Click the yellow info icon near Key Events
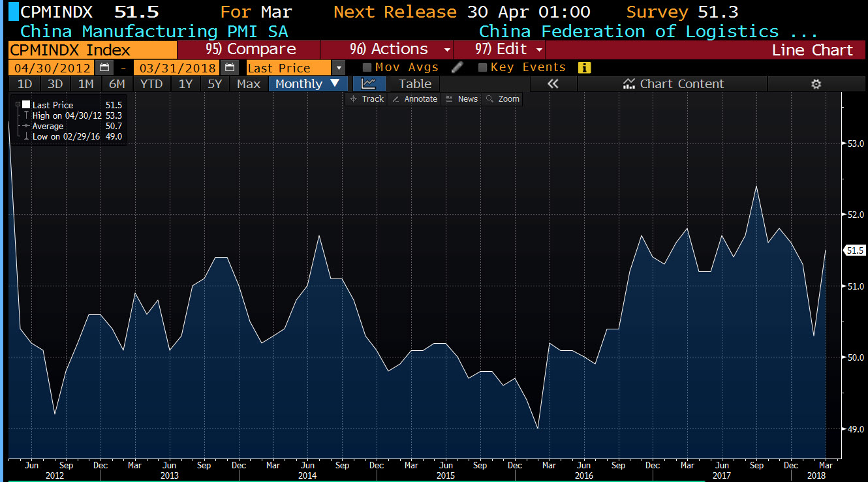 (584, 67)
